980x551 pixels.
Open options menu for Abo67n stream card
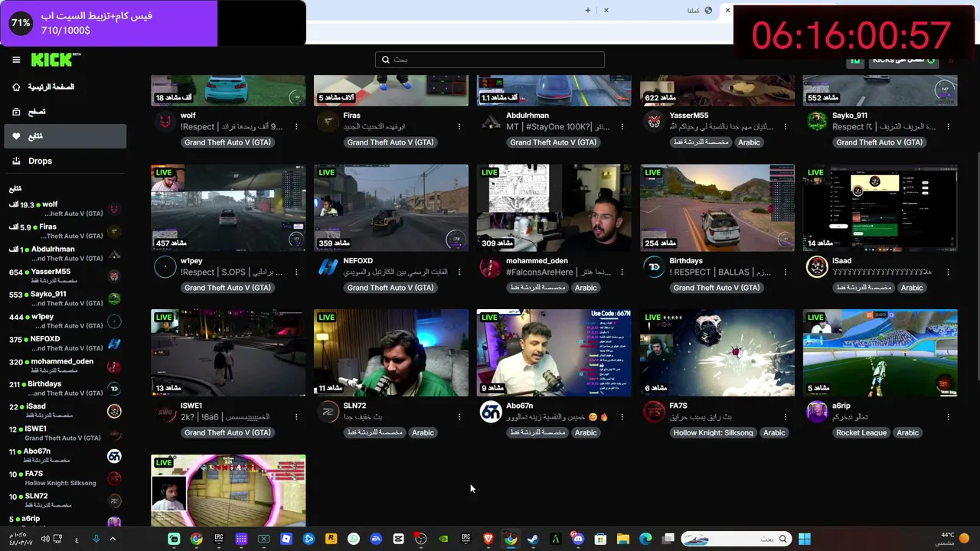622,417
